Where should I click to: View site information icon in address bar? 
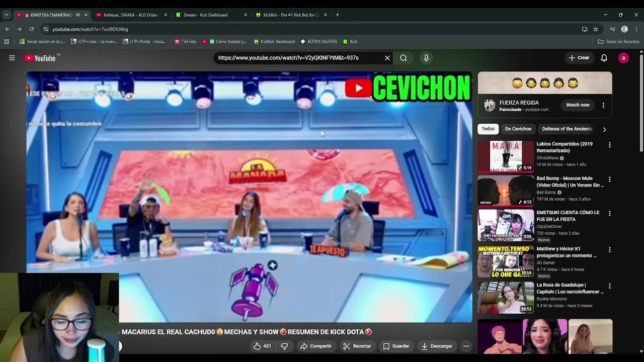coord(46,29)
